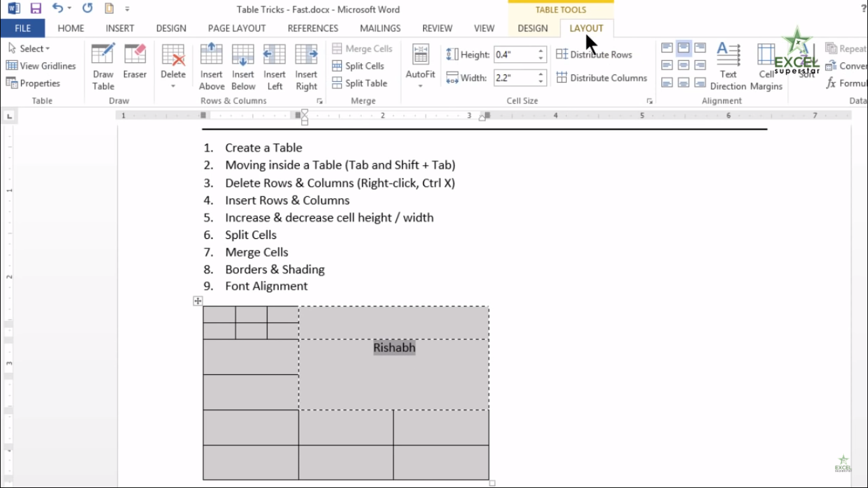Click Distribute Columns
The height and width of the screenshot is (488, 868).
point(602,78)
